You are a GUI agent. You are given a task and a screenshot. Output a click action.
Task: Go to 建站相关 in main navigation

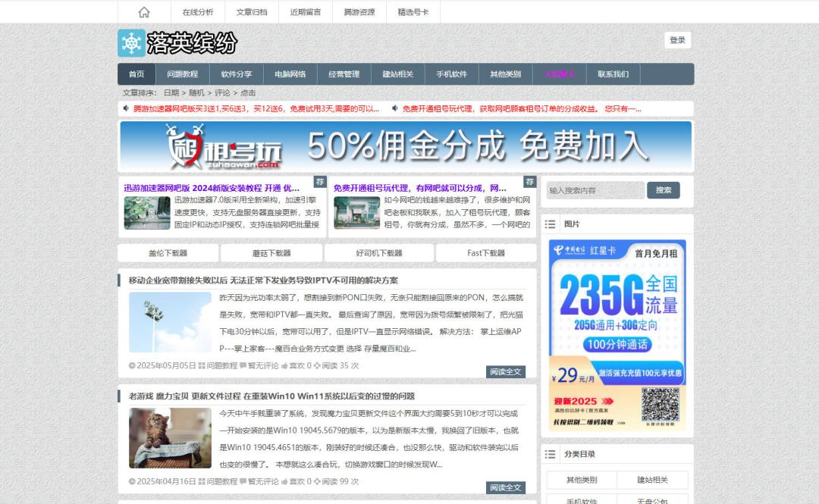[398, 74]
